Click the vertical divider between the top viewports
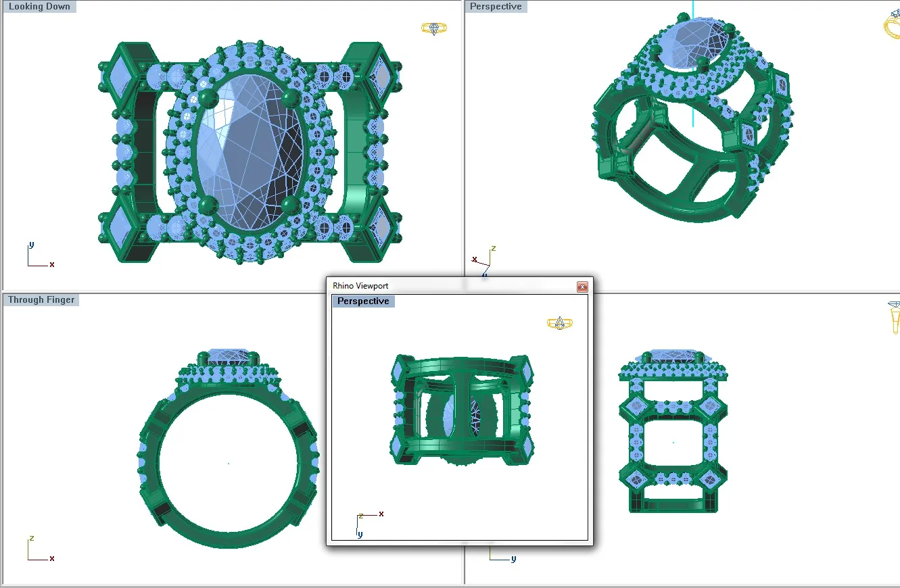900x588 pixels. (465, 135)
